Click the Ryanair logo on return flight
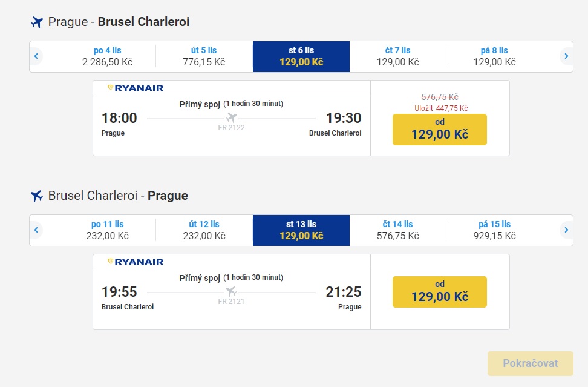 pos(136,262)
